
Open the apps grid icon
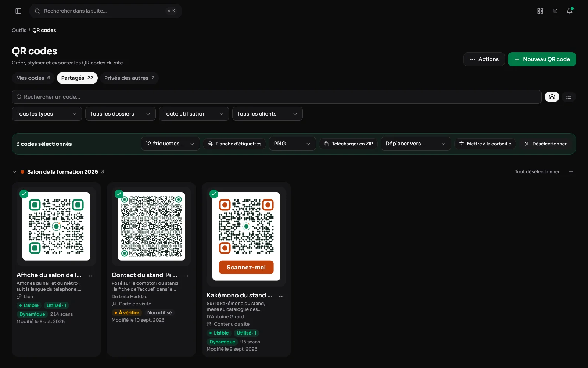coord(540,11)
